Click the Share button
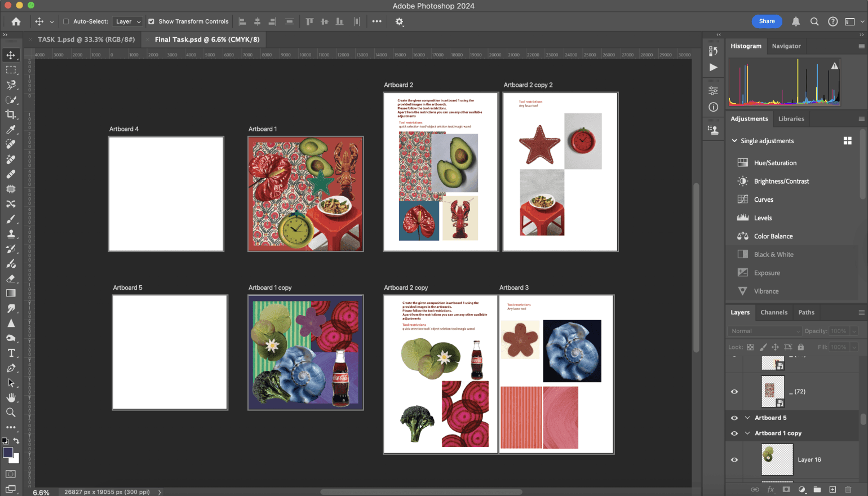The image size is (868, 496). (767, 21)
